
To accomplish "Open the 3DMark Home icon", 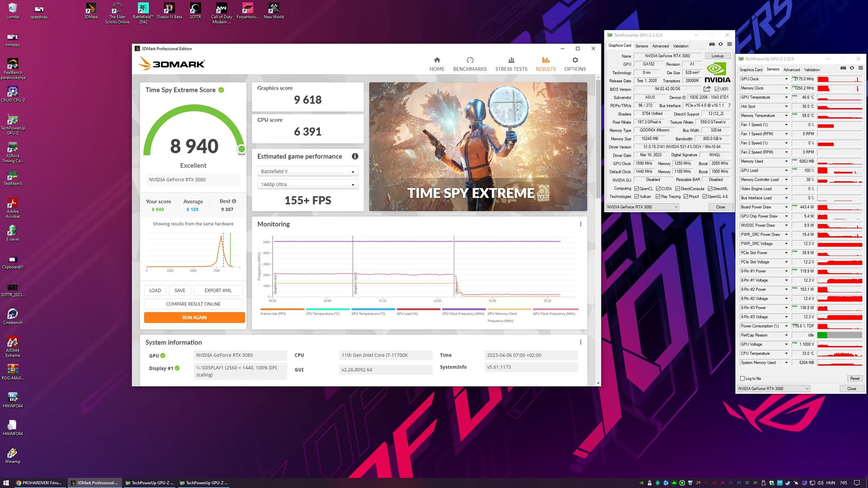I will point(437,60).
